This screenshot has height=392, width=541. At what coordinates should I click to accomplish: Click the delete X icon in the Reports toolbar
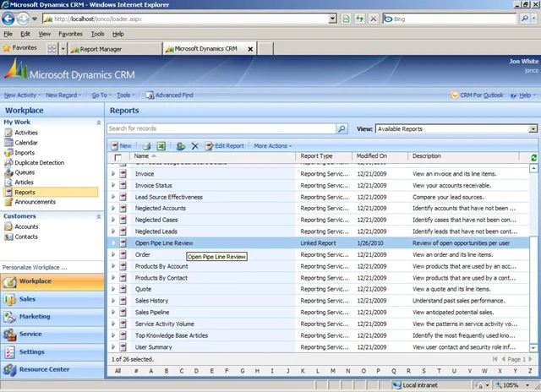(x=195, y=146)
